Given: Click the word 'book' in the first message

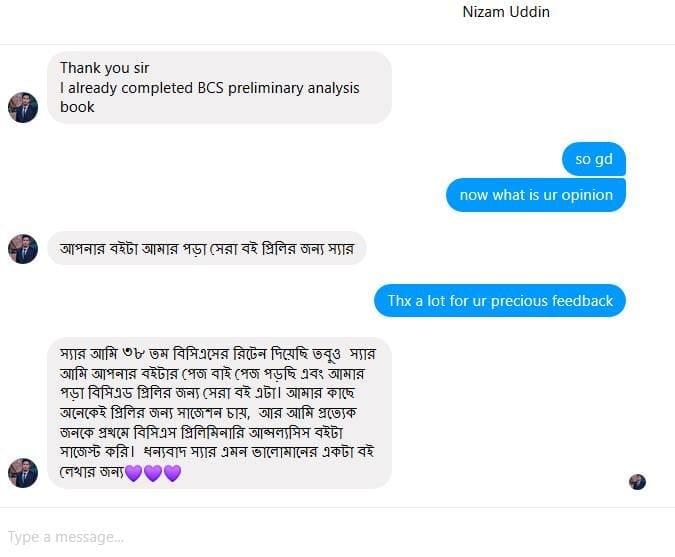Looking at the screenshot, I should 77,107.
